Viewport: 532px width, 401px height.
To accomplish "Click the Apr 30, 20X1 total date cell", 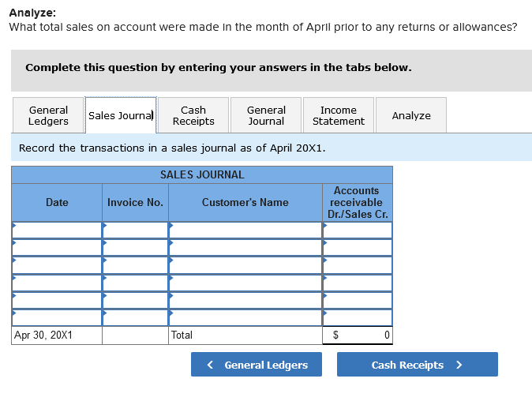I will click(x=57, y=335).
